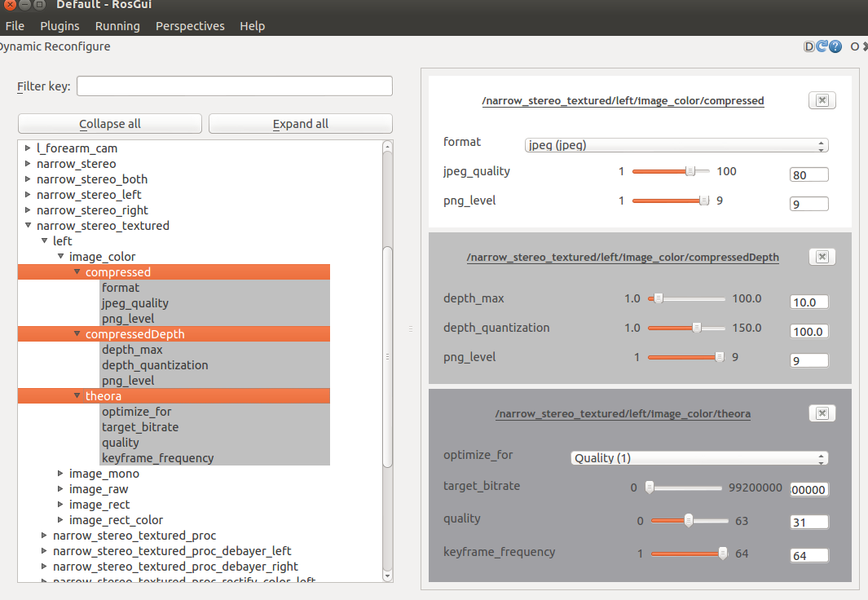Image resolution: width=868 pixels, height=600 pixels.
Task: Close the image_color/theora parameter panel
Action: pos(822,413)
